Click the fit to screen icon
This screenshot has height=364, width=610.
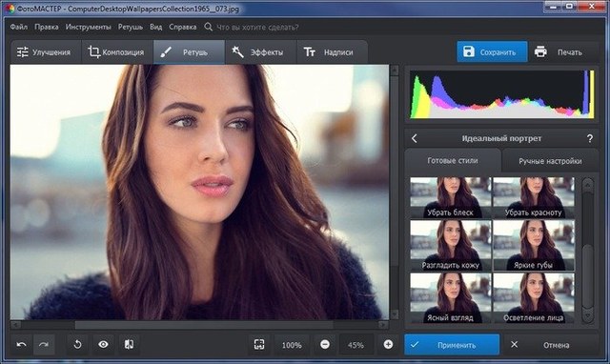259,345
